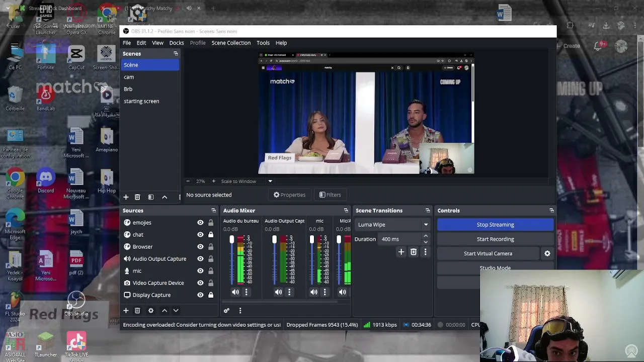Unlock the chat source
The width and height of the screenshot is (644, 362).
[211, 235]
